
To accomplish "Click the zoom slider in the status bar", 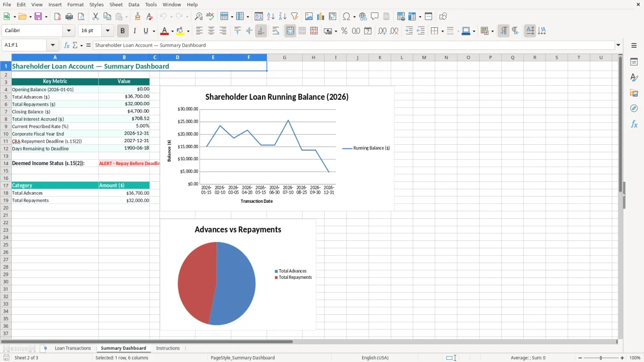I will click(x=601, y=358).
